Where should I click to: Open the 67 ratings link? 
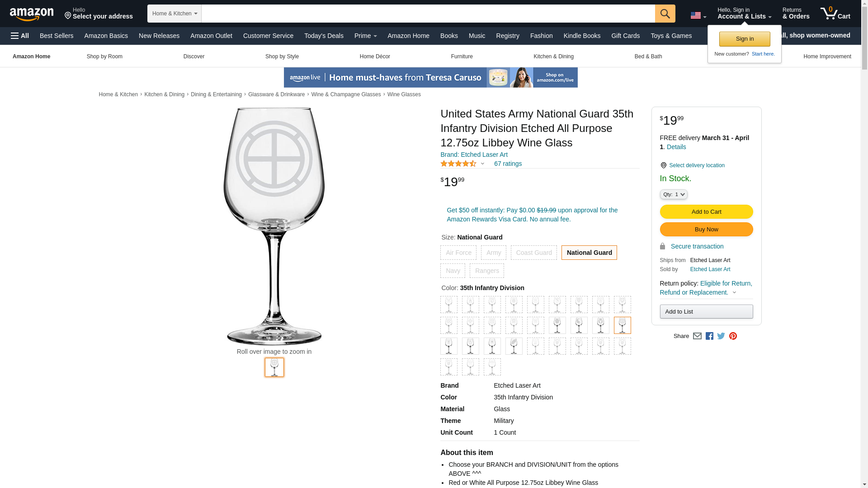click(x=508, y=164)
